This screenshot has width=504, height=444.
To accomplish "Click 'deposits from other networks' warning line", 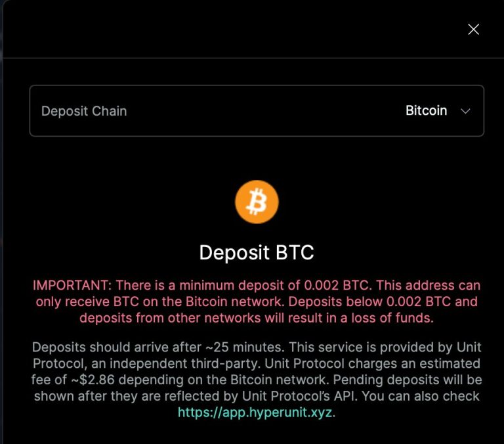I will (170, 318).
